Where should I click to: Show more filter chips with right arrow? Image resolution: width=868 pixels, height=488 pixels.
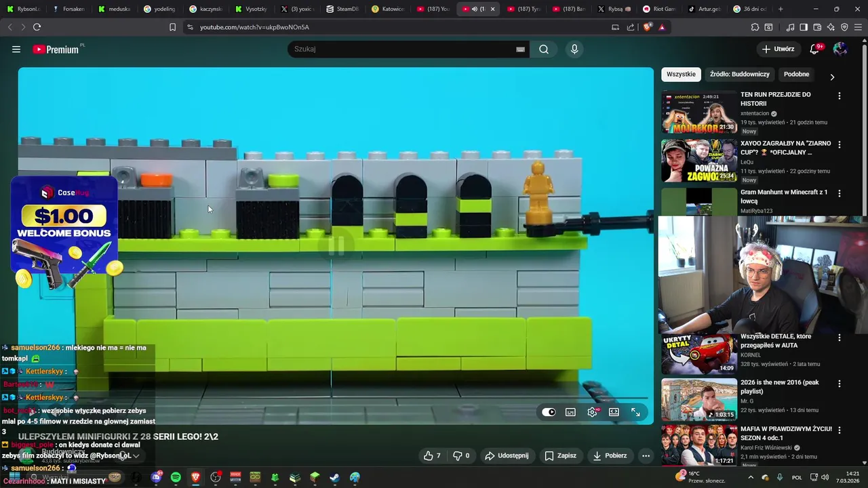[832, 77]
